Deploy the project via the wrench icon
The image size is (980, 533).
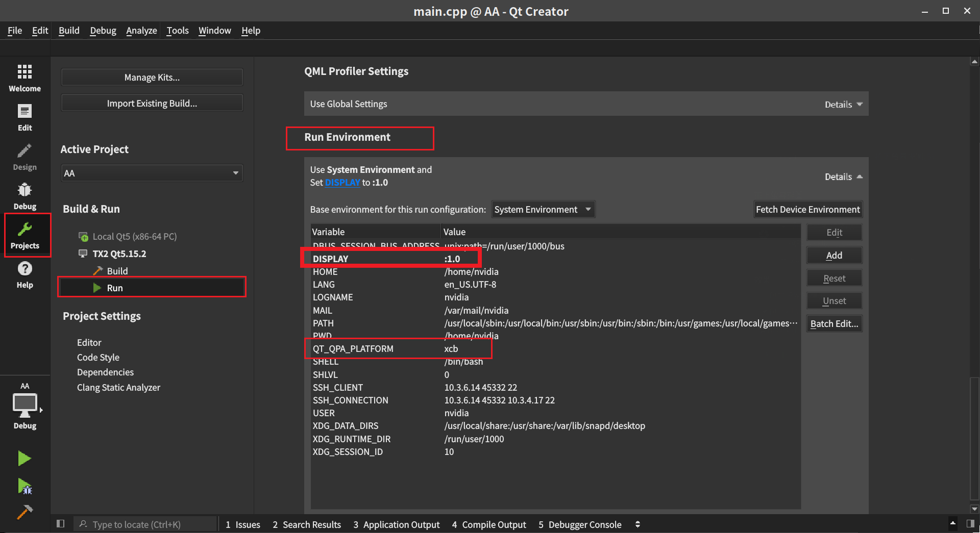coord(24,512)
